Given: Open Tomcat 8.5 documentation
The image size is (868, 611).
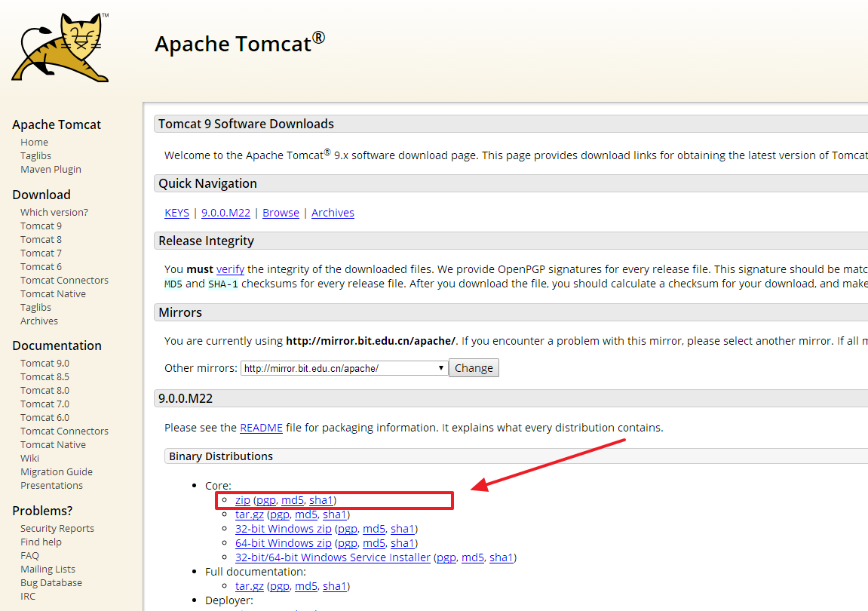Looking at the screenshot, I should click(44, 376).
